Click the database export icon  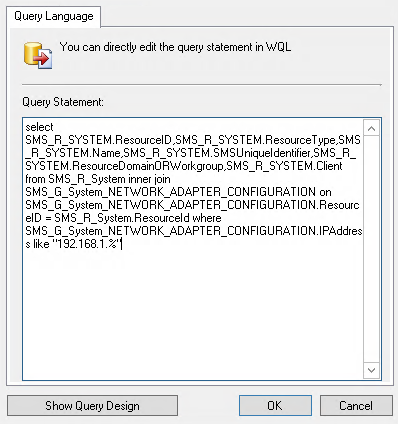coord(38,56)
